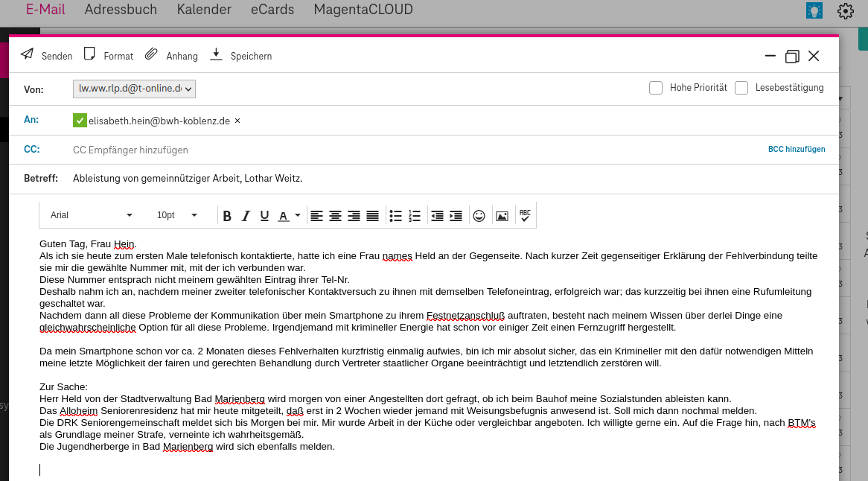Screen dimensions: 868x481
Task: Increase the text indentation
Action: 455,216
